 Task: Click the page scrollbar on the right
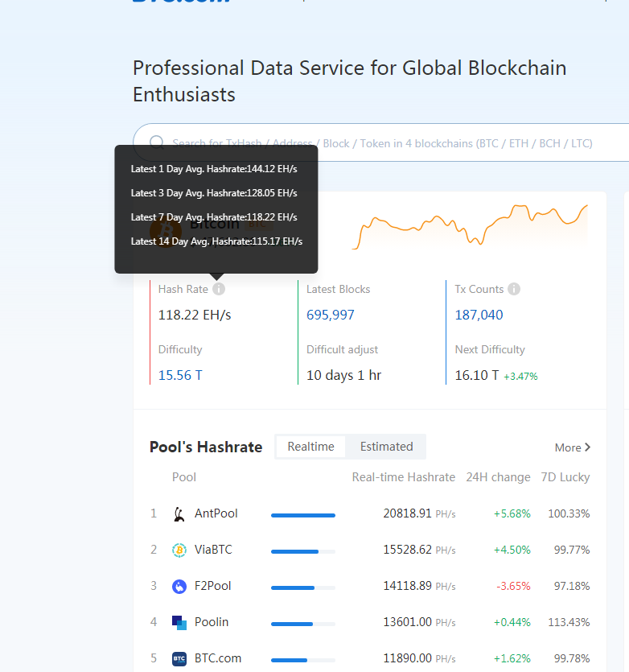623,322
